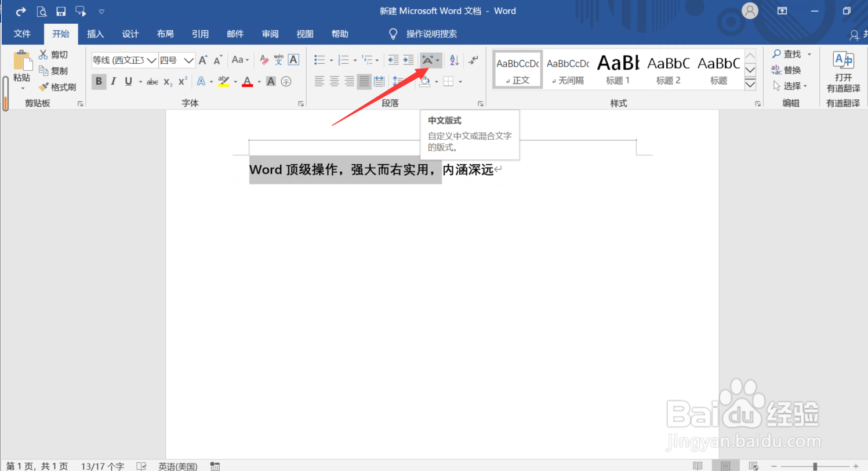
Task: Switch to the 引用 (References) tab
Action: 200,34
